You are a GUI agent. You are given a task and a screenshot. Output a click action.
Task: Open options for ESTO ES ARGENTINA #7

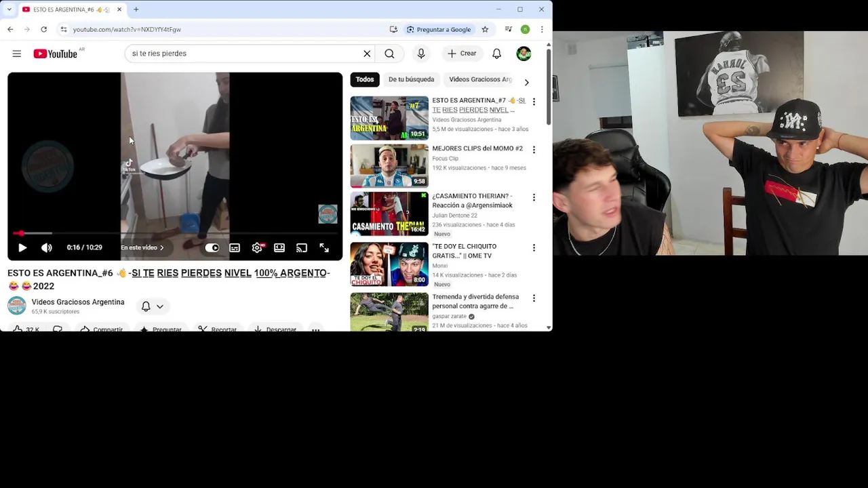534,102
